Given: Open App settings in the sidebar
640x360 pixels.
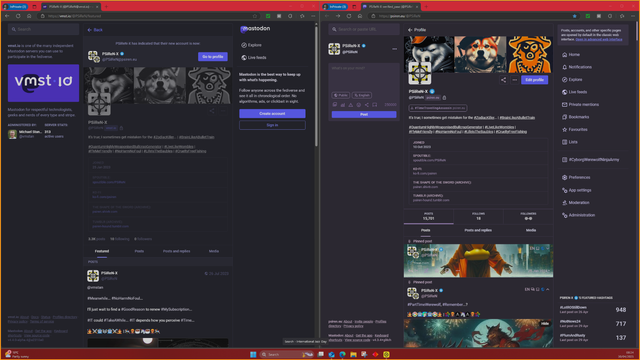Looking at the screenshot, I should tap(576, 190).
